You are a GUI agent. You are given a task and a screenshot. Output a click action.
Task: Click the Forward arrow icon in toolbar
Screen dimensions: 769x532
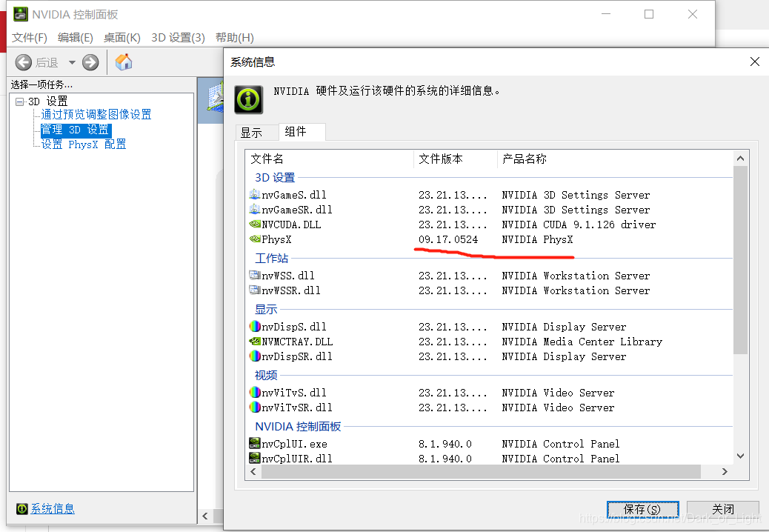point(90,62)
